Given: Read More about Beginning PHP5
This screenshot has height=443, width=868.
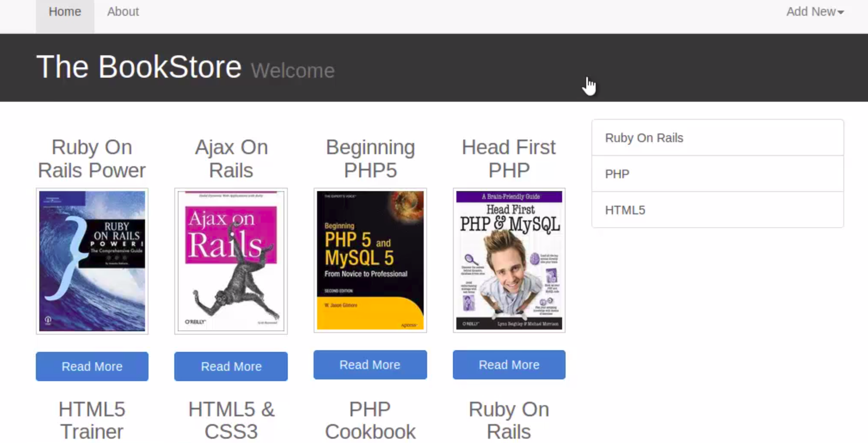Looking at the screenshot, I should pyautogui.click(x=370, y=364).
